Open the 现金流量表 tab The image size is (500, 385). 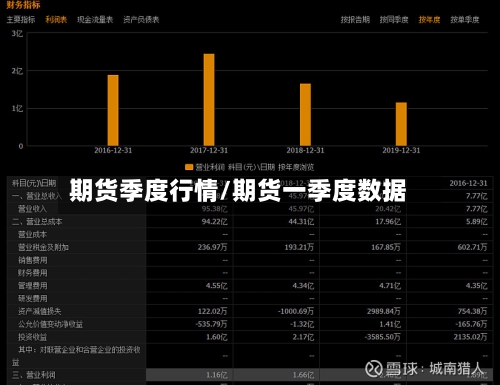pos(95,20)
